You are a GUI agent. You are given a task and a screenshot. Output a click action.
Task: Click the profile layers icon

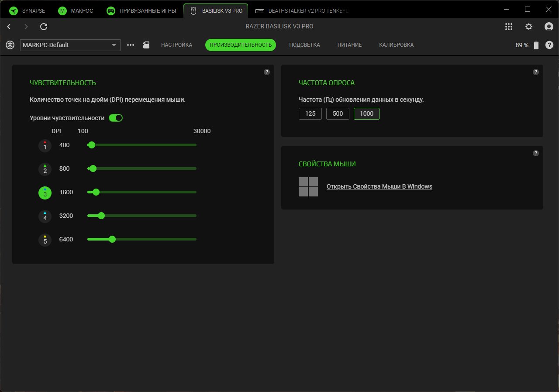click(x=10, y=45)
